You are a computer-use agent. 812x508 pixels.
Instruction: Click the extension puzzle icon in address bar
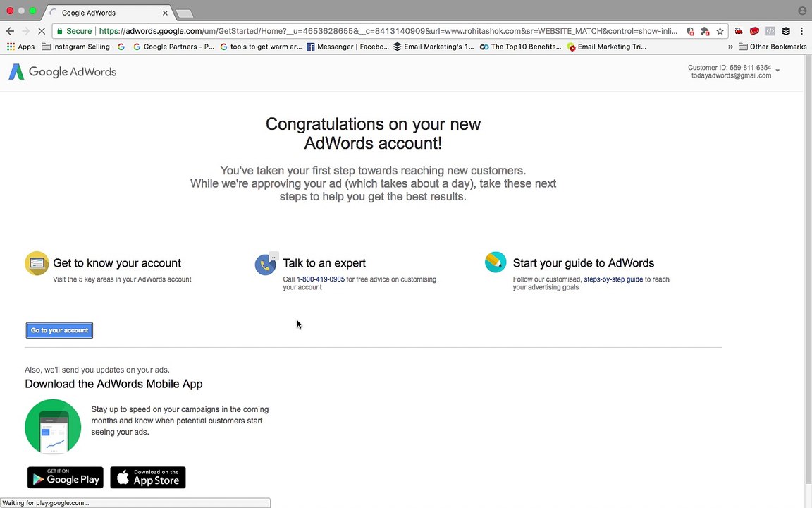point(705,31)
